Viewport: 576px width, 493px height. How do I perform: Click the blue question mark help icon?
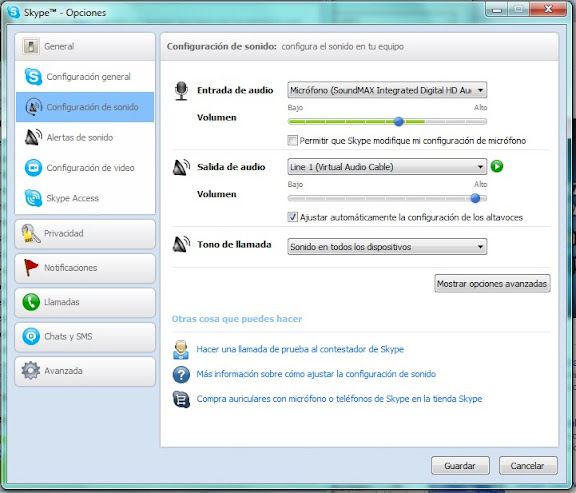pyautogui.click(x=181, y=374)
